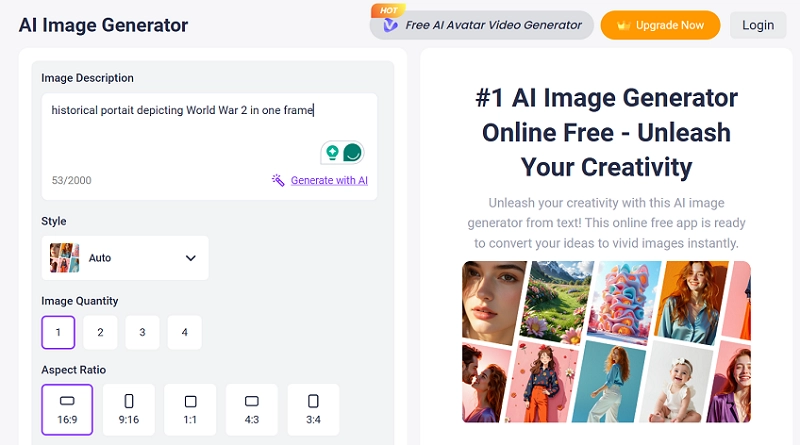Click the light bulb icon in description box
Image resolution: width=800 pixels, height=445 pixels.
tap(332, 152)
